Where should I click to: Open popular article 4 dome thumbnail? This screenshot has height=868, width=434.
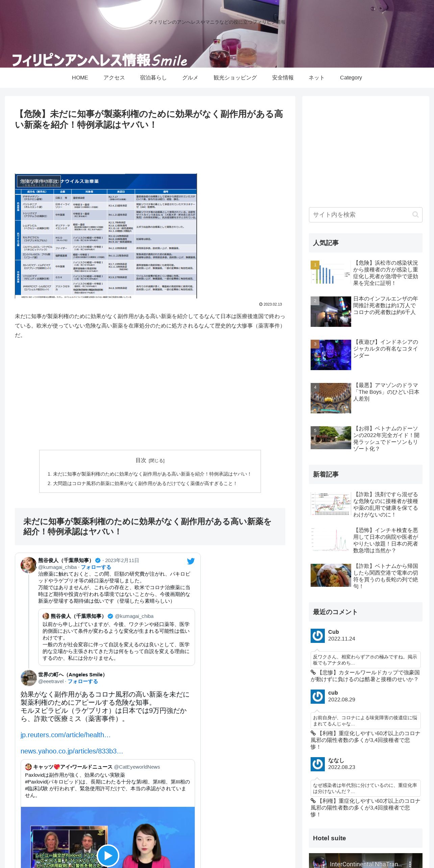coord(331,398)
